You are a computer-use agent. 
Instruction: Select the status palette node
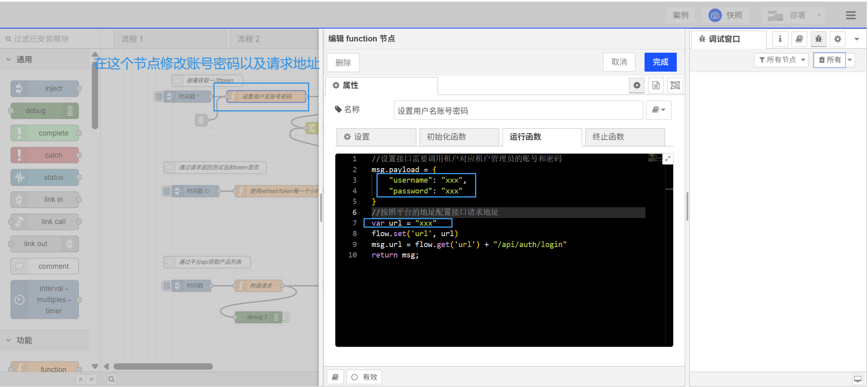pyautogui.click(x=45, y=177)
